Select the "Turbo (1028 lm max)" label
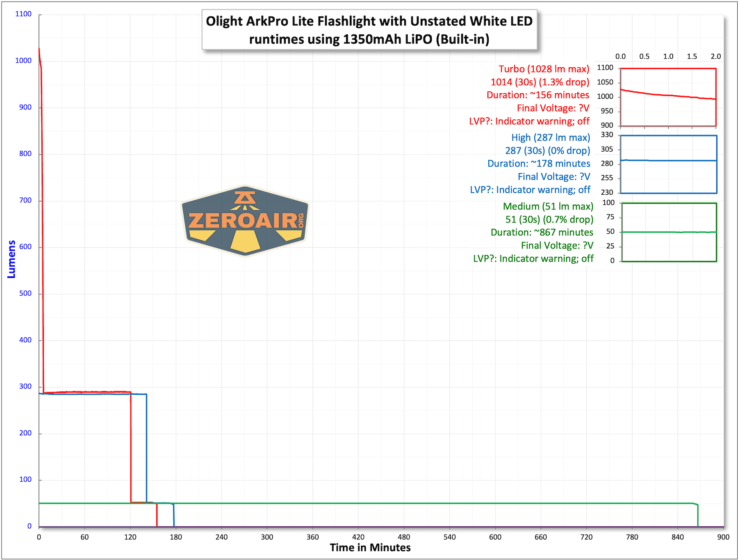Viewport: 738px width, 560px height. [544, 69]
